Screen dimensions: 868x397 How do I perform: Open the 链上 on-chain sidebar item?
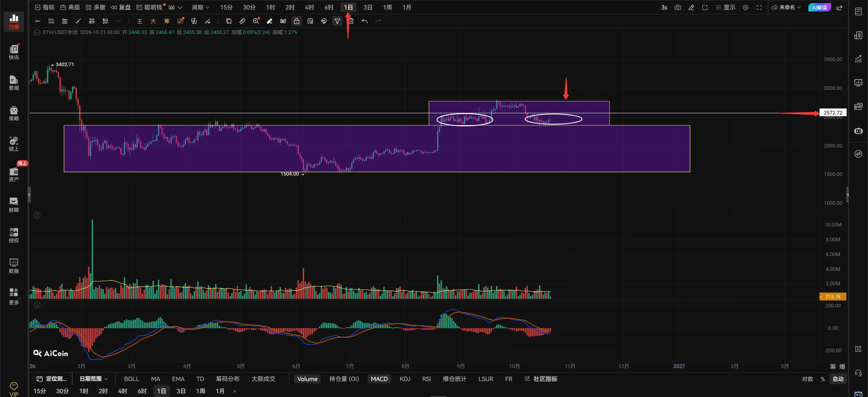click(x=14, y=144)
